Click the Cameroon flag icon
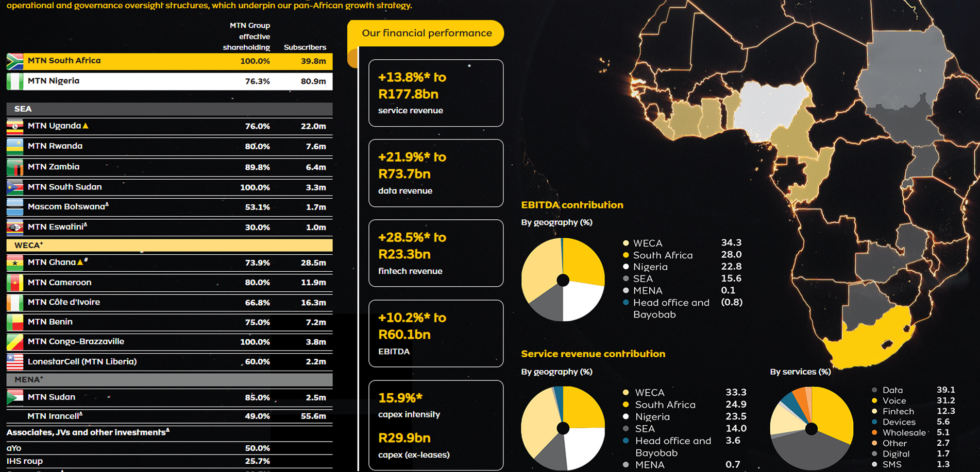 [x=15, y=283]
